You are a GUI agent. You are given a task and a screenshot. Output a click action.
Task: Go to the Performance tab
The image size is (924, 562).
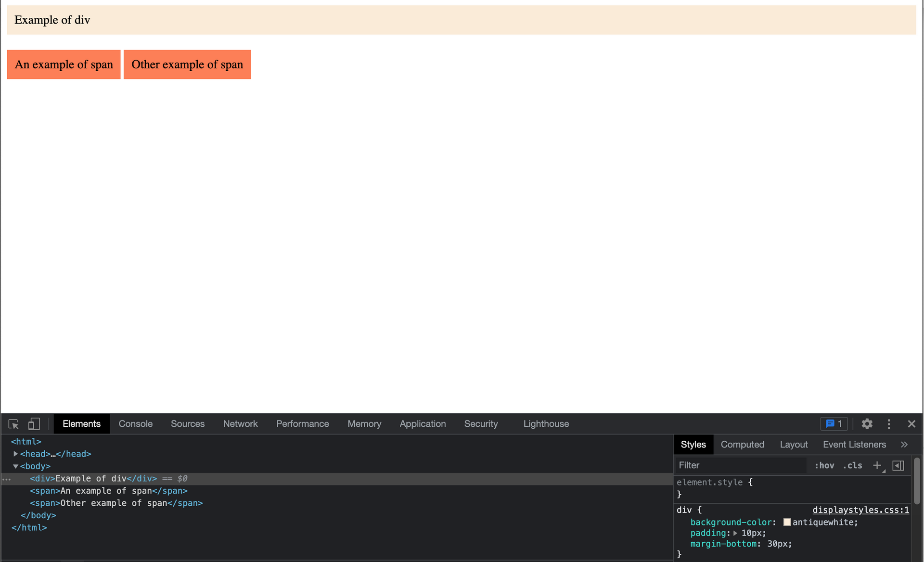tap(303, 424)
